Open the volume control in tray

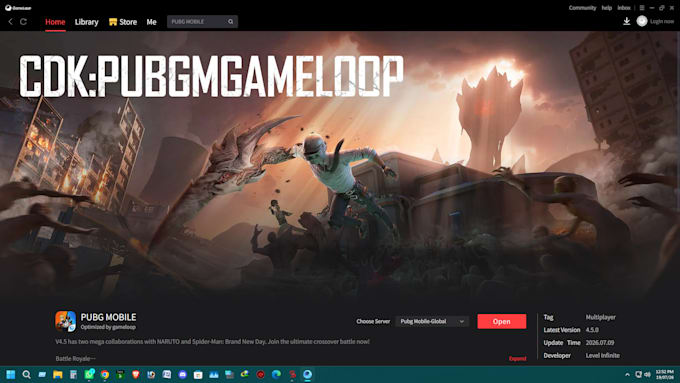[x=647, y=374]
